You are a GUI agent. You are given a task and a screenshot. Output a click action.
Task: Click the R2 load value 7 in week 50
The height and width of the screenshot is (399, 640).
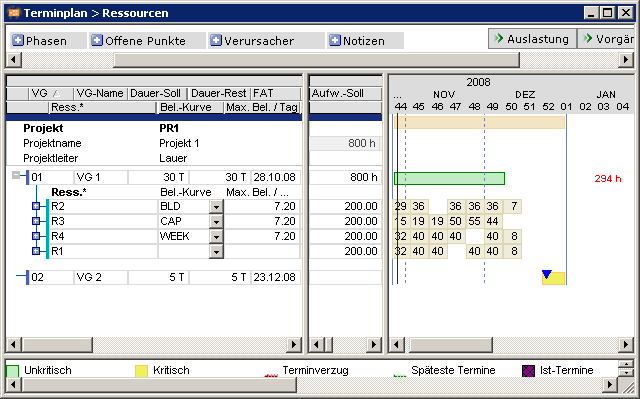(513, 206)
